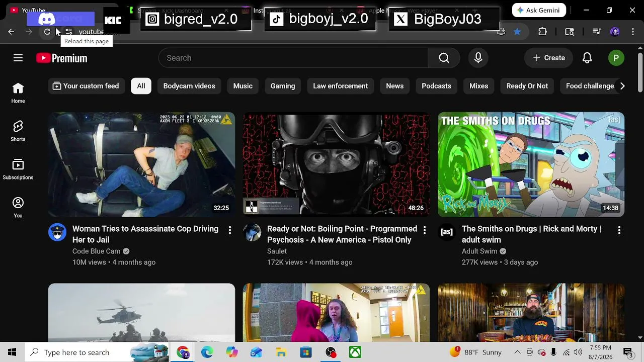
Task: Open weather widget showing 88°F Sunny
Action: [x=475, y=352]
